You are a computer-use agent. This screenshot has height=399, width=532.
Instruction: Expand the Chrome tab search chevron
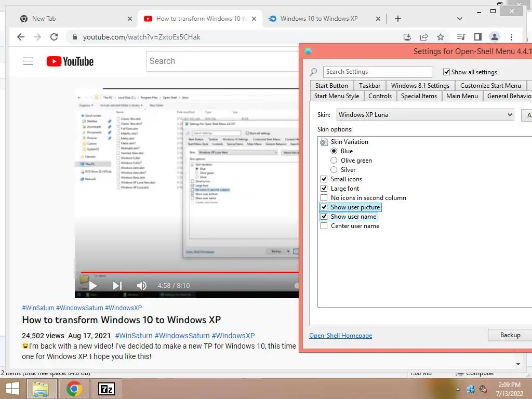point(460,19)
